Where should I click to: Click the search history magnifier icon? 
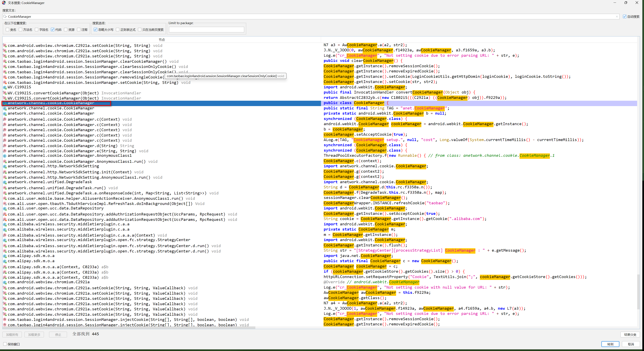(x=5, y=17)
